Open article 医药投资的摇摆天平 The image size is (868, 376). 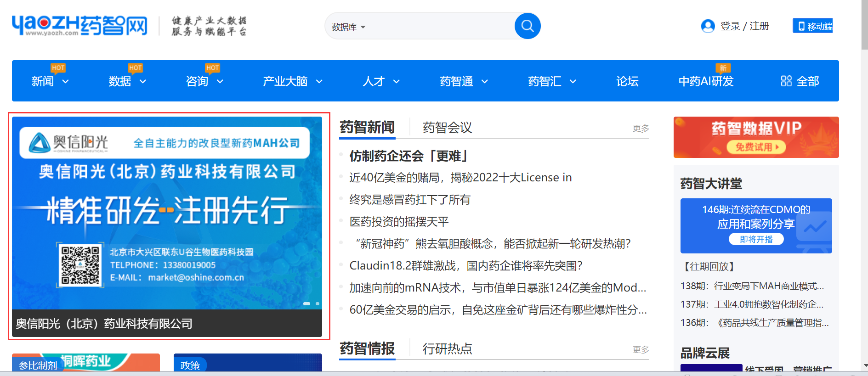(x=399, y=222)
